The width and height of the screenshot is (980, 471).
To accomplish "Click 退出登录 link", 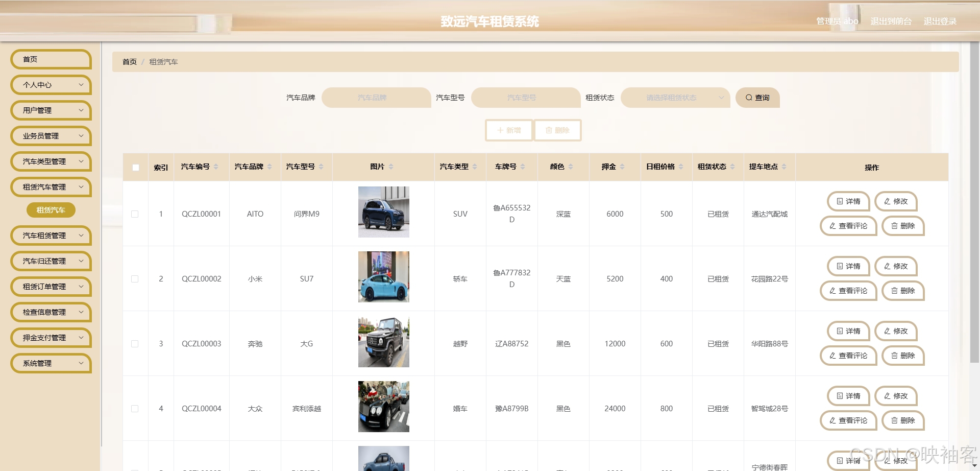I will pyautogui.click(x=940, y=21).
